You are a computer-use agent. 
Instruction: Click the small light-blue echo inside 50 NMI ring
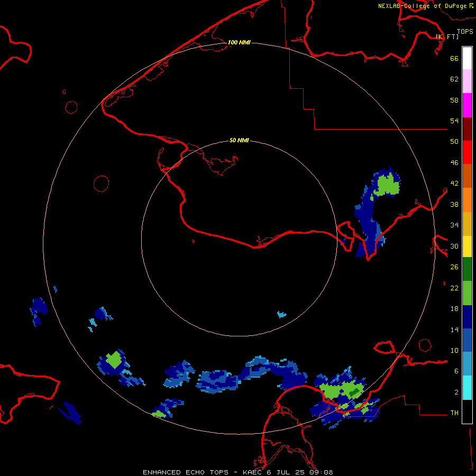pos(282,315)
